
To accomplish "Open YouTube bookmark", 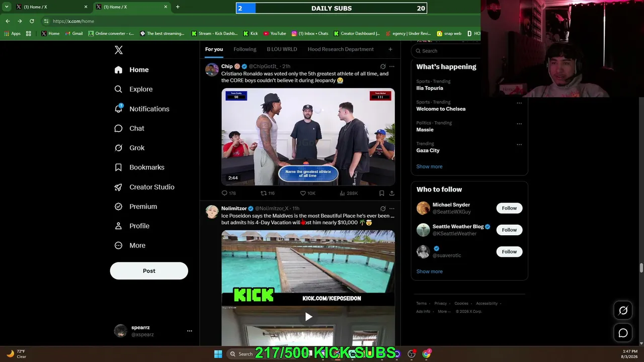I will [275, 34].
